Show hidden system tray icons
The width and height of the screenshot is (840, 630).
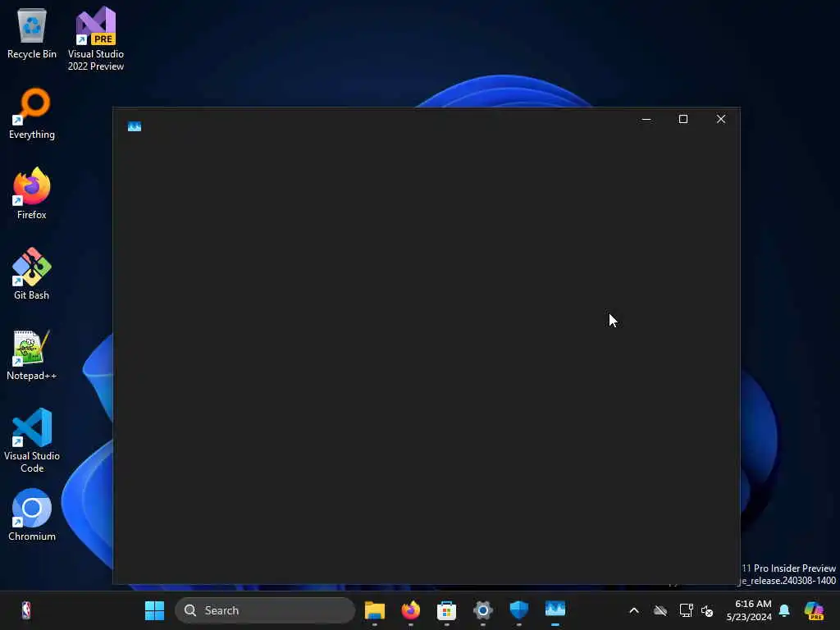click(x=634, y=610)
